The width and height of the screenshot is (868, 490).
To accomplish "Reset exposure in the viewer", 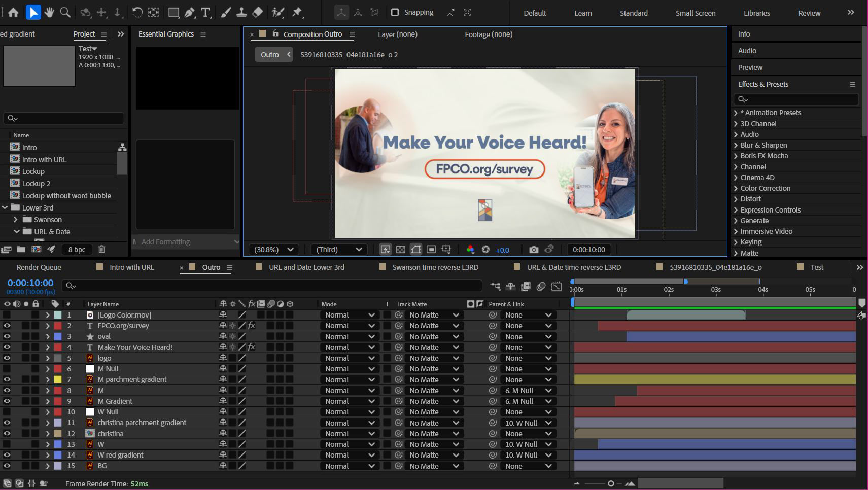I will (x=485, y=250).
